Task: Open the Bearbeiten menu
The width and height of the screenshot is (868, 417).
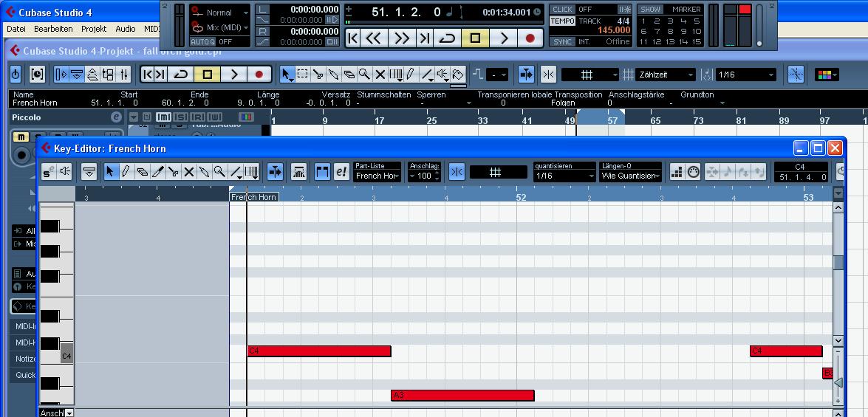Action: coord(53,29)
